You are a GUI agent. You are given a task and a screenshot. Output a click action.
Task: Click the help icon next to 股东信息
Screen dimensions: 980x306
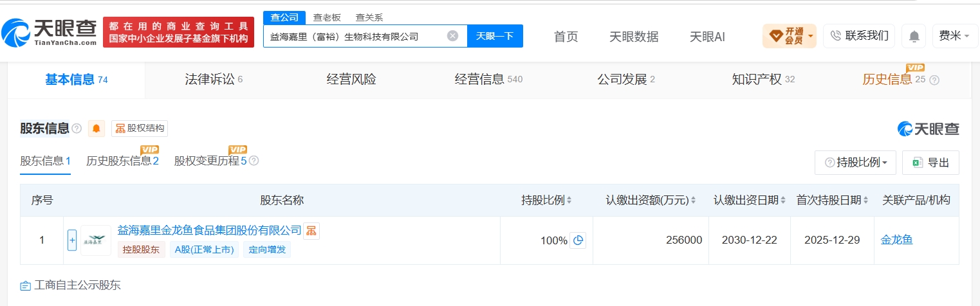click(x=77, y=129)
